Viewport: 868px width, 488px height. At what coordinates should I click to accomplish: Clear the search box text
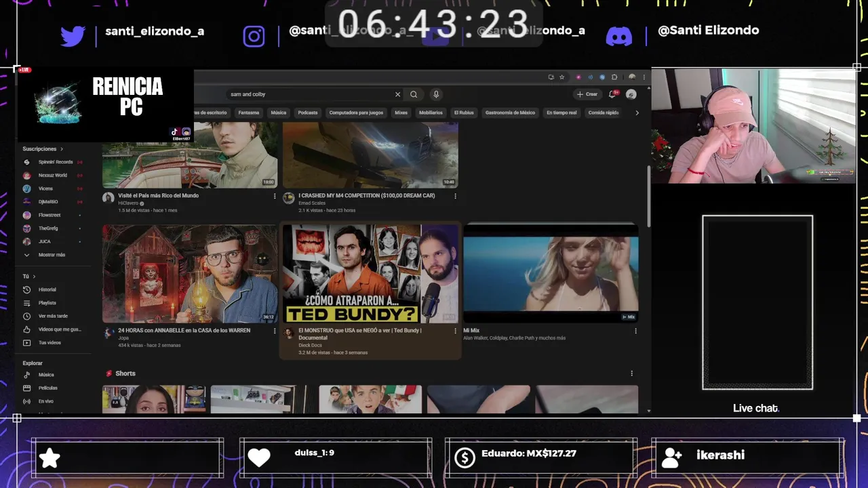pos(397,94)
